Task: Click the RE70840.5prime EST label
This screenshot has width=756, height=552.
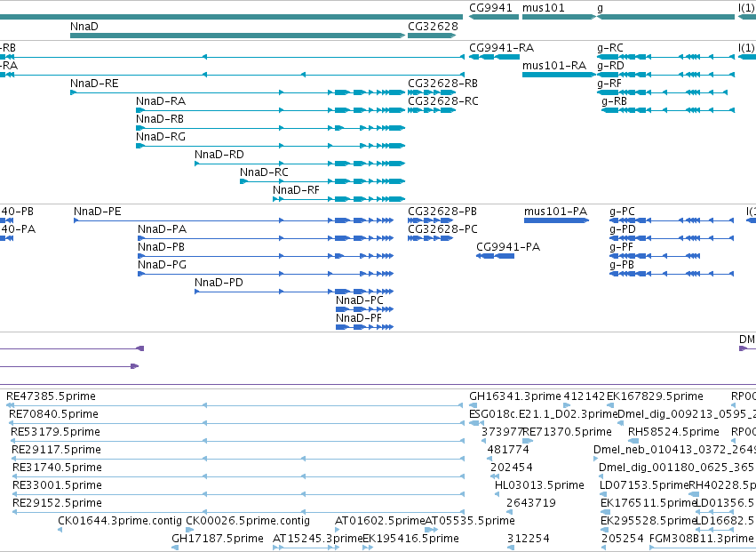Action: pos(53,414)
